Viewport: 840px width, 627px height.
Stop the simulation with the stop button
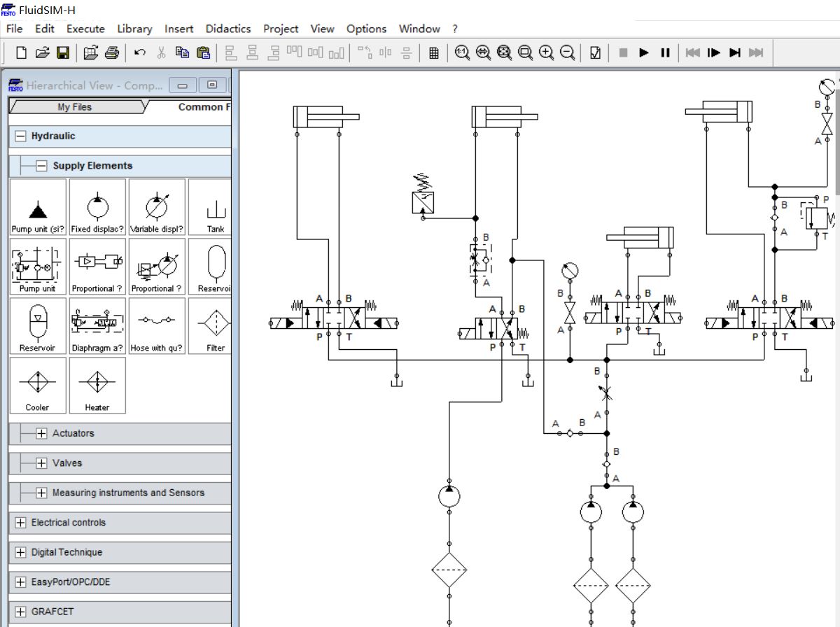[x=623, y=52]
